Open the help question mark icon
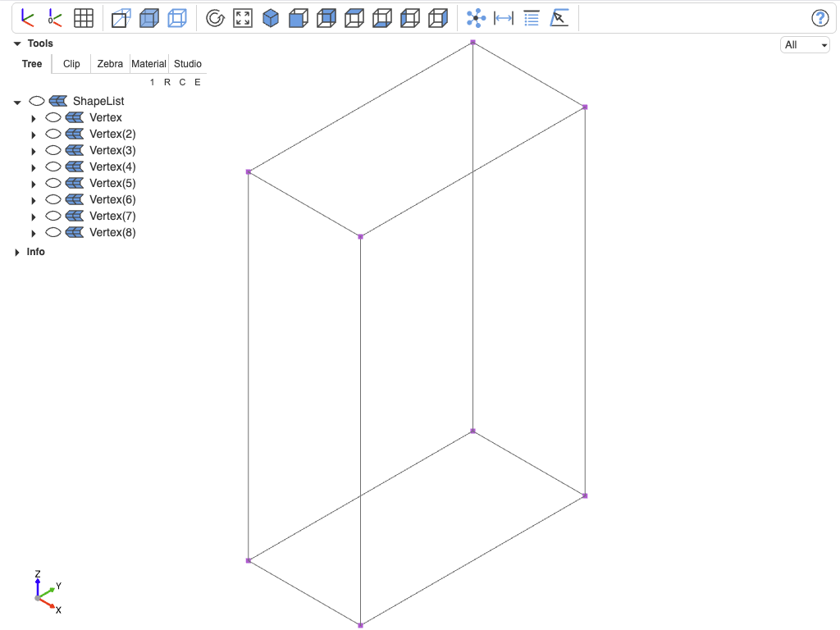The image size is (840, 630). tap(819, 18)
